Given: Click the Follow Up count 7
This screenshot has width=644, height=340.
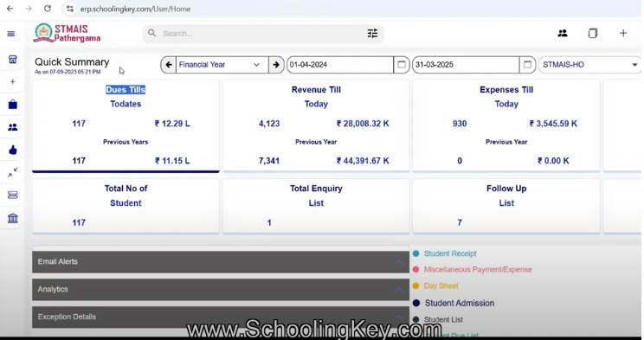Looking at the screenshot, I should pyautogui.click(x=460, y=222).
